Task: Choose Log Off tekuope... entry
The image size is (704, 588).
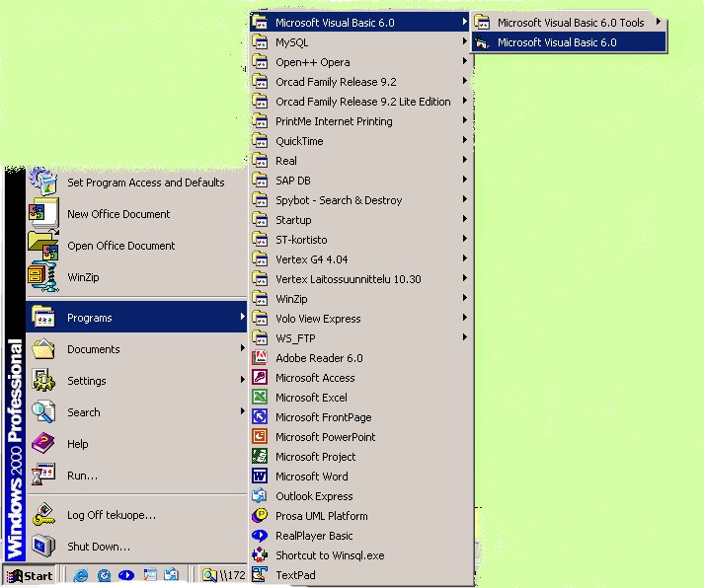Action: coord(136,515)
